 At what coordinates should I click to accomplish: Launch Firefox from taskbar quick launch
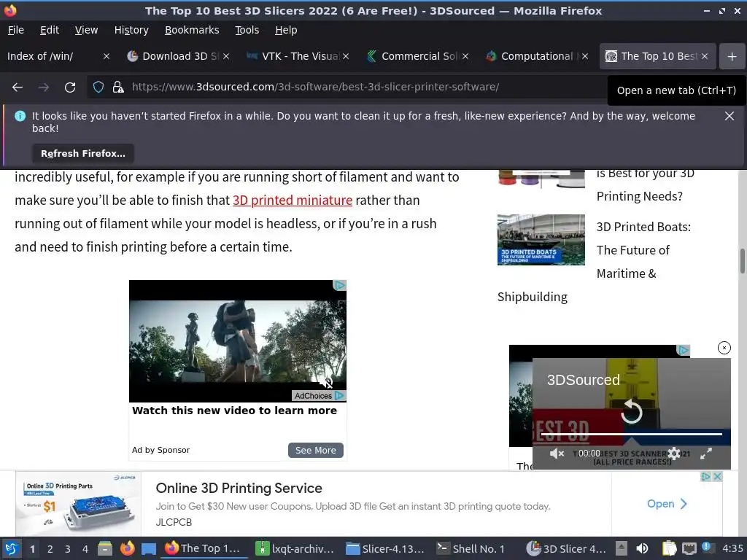[127, 548]
